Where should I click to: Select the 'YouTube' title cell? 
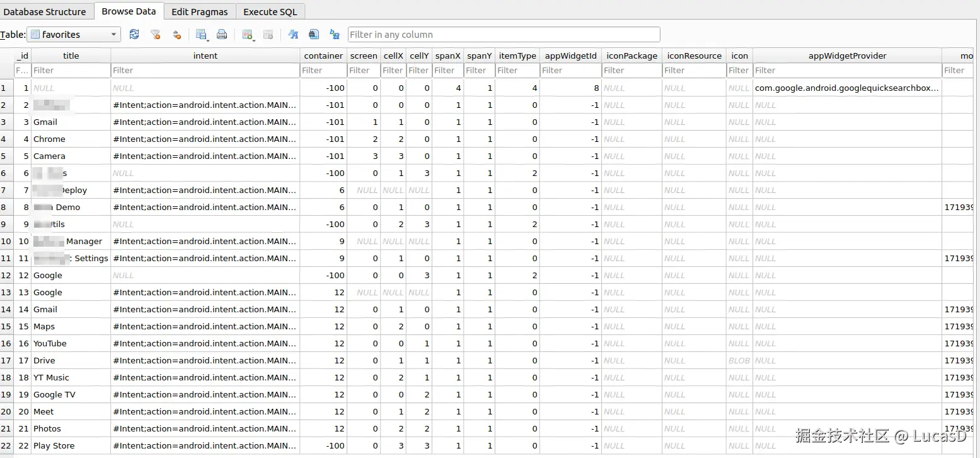(71, 343)
